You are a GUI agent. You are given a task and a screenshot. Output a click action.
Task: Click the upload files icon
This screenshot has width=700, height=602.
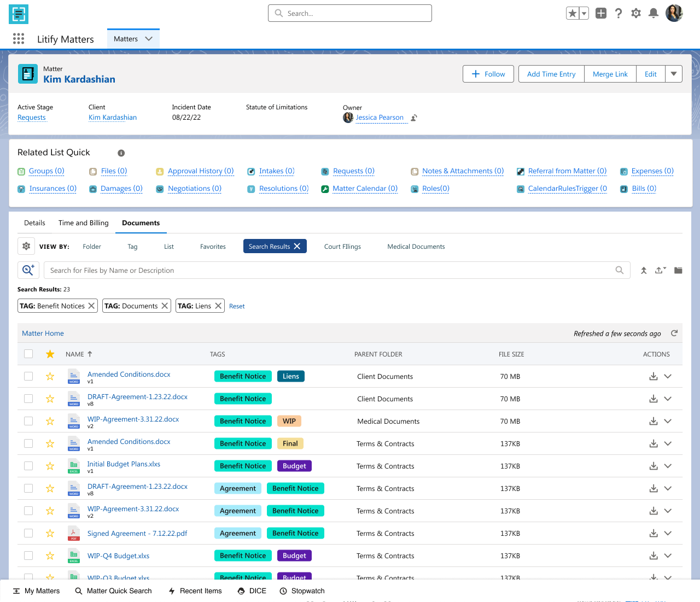[661, 270]
